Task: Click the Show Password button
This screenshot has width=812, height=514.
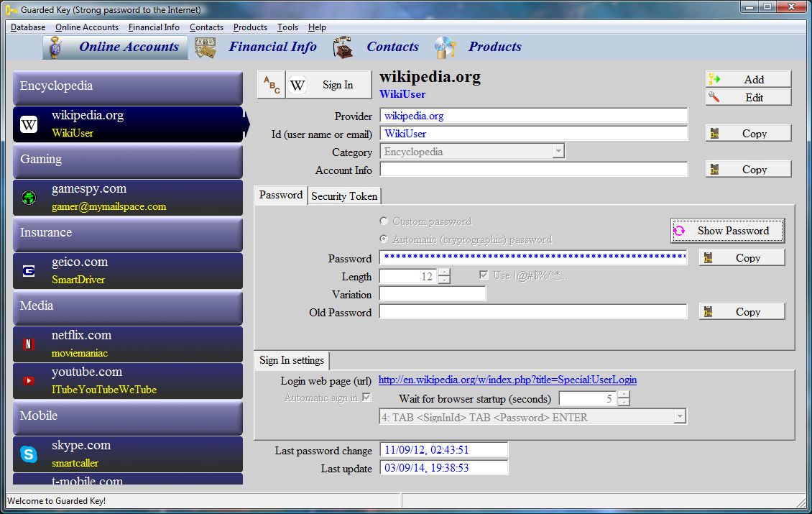Action: pyautogui.click(x=728, y=231)
